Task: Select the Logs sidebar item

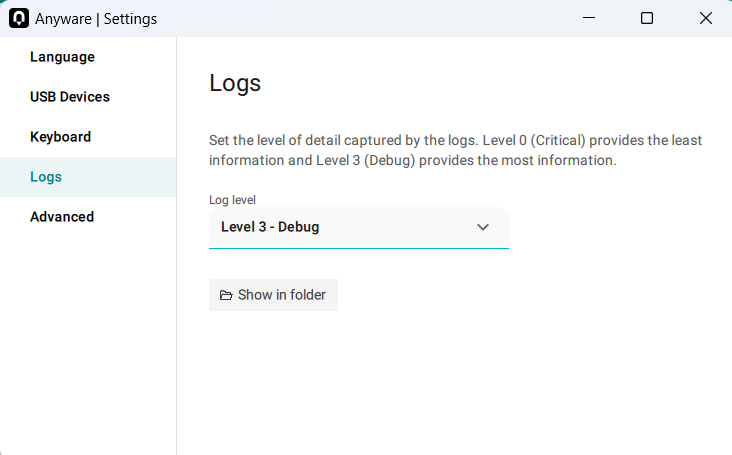Action: click(x=88, y=177)
